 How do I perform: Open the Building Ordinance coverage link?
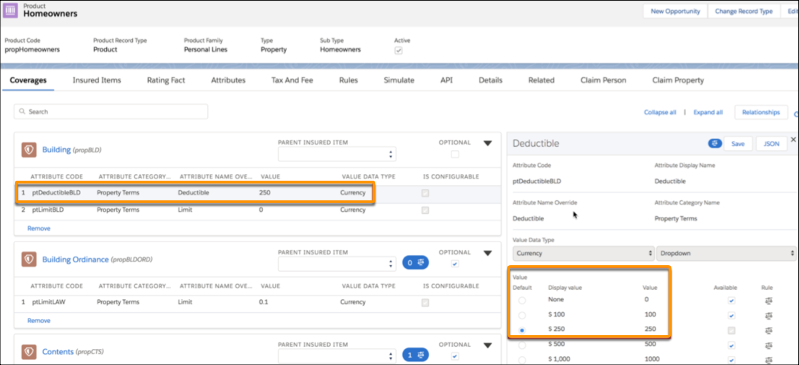[75, 259]
